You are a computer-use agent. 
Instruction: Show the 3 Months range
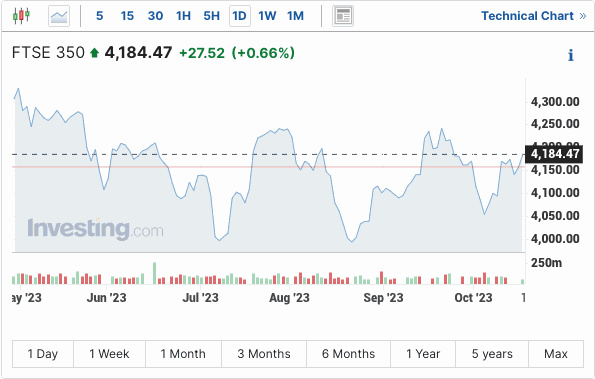click(264, 354)
